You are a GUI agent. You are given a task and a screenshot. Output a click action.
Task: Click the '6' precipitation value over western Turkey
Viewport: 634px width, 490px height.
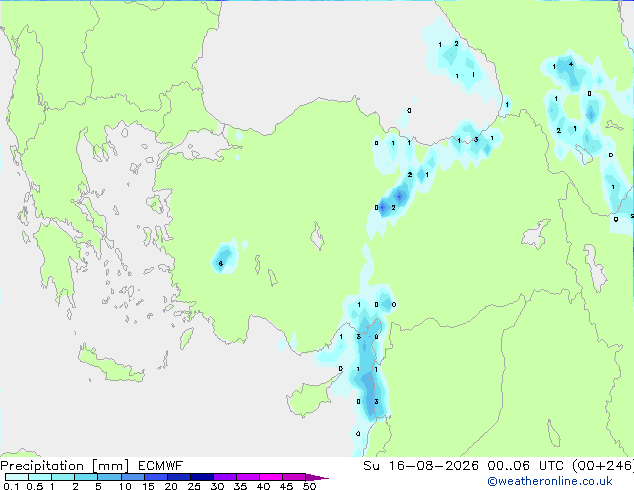tap(220, 264)
